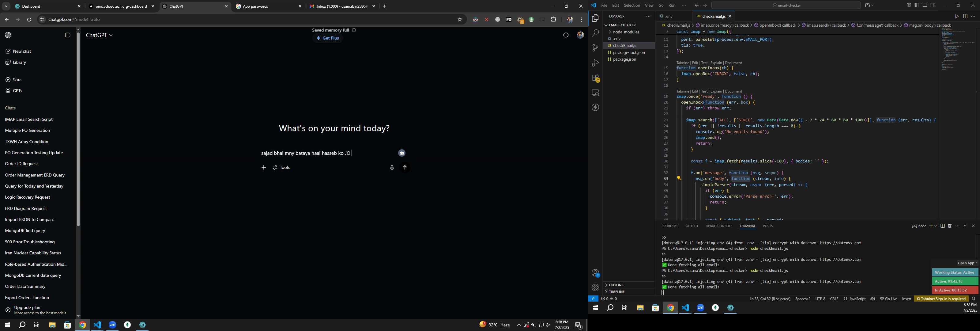Click Open App button above status widget
This screenshot has height=331, width=980.
[x=968, y=263]
